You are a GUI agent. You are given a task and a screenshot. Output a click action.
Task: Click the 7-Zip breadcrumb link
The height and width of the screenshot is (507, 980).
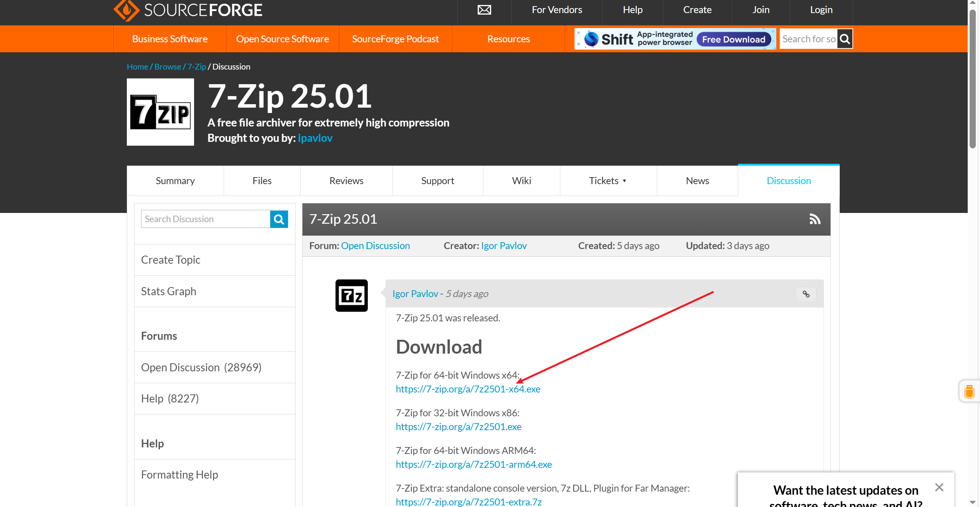pyautogui.click(x=197, y=66)
